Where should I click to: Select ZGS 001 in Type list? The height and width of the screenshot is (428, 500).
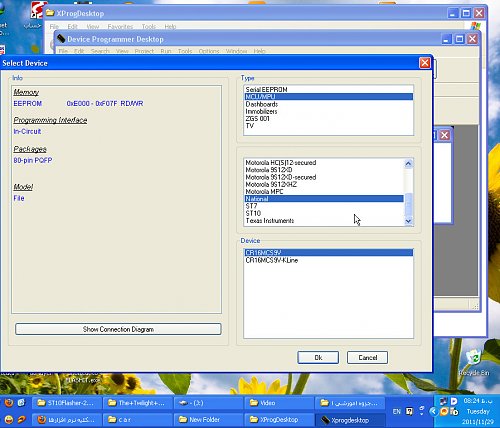click(x=328, y=118)
